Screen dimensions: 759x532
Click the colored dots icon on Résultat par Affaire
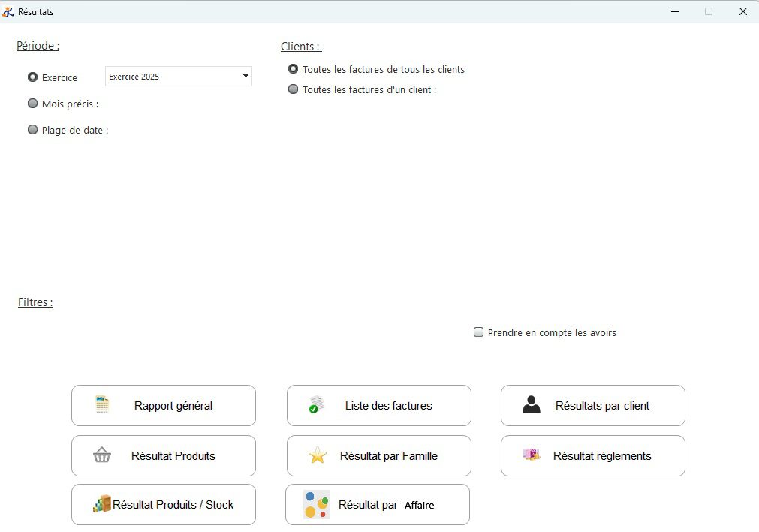click(x=316, y=505)
